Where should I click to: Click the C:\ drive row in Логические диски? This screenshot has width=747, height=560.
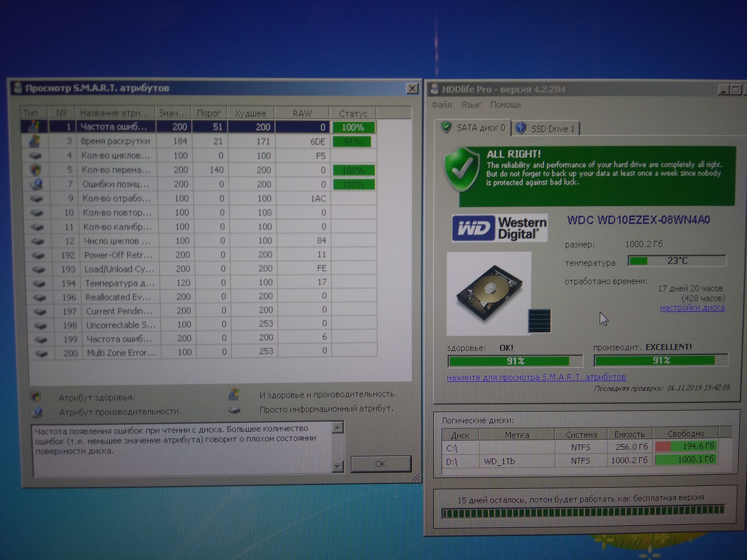point(580,448)
